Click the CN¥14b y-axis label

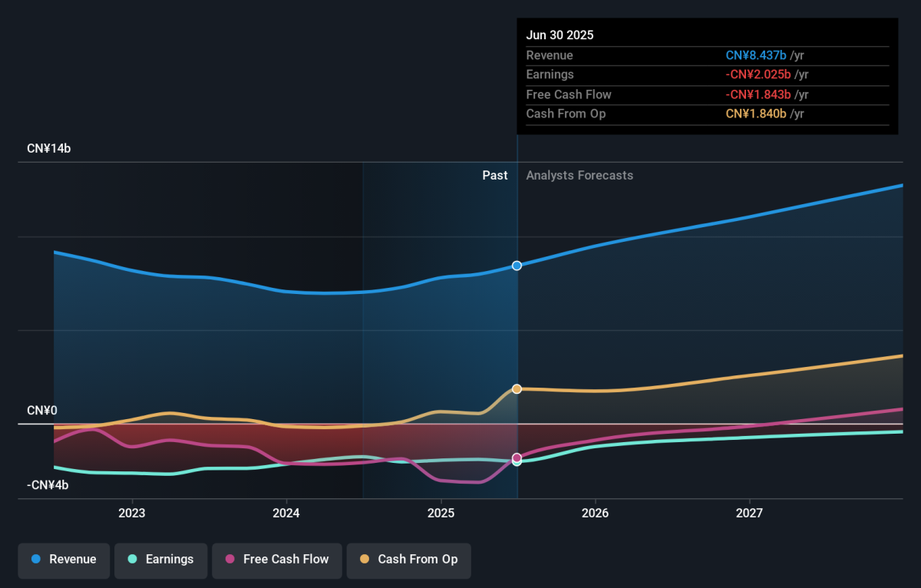[48, 149]
